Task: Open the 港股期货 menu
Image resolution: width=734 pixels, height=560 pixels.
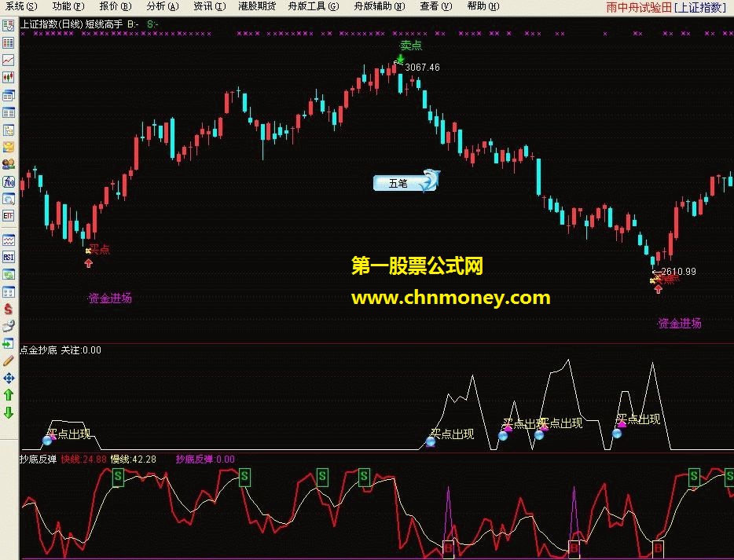Action: coord(257,6)
